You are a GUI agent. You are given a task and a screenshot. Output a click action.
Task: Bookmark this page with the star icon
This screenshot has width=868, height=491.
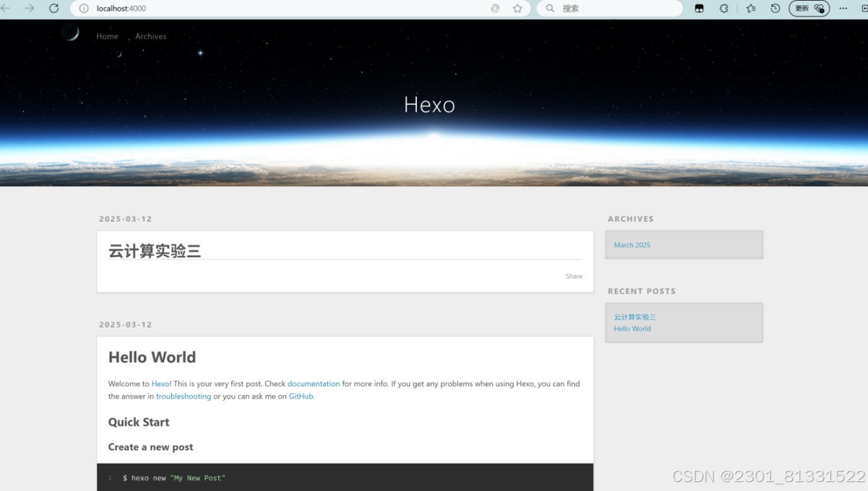click(518, 8)
